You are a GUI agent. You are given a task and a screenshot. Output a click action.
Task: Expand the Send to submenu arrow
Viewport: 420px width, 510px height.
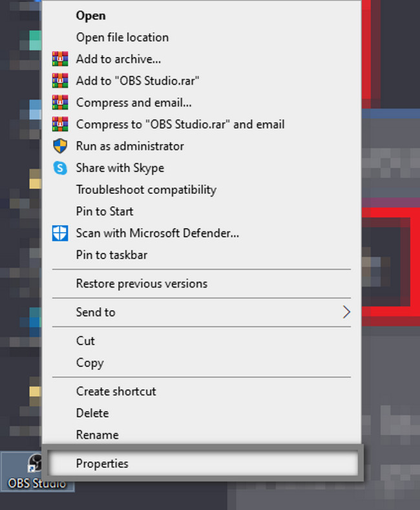click(x=346, y=312)
